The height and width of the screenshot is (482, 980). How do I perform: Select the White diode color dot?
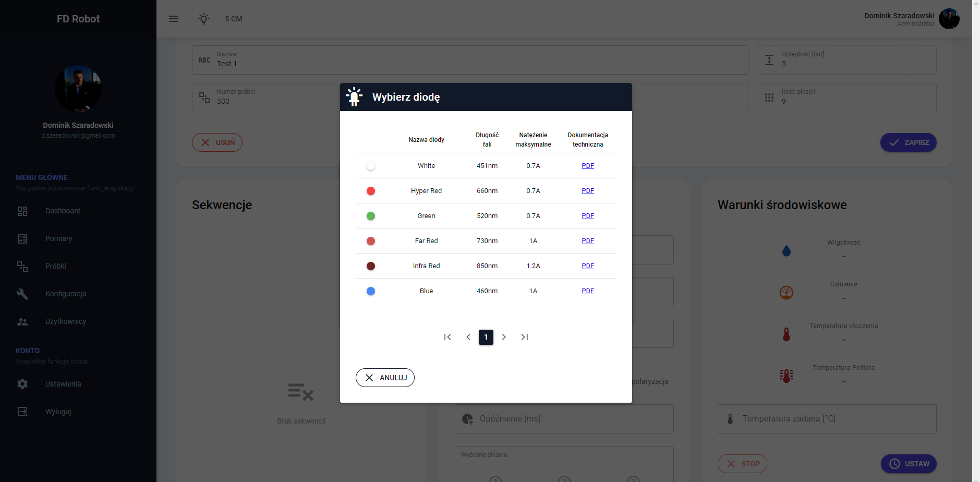pyautogui.click(x=371, y=166)
